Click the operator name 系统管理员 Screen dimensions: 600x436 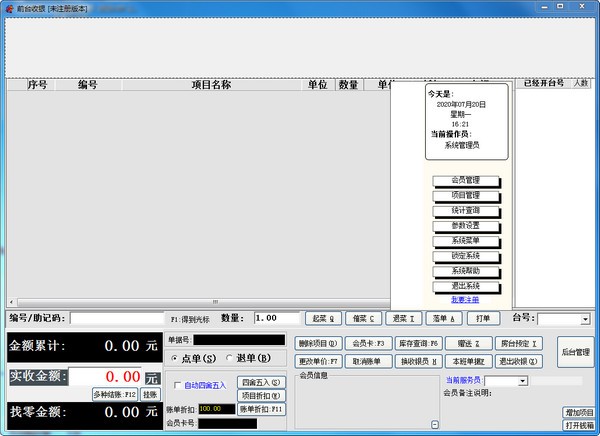tap(462, 145)
